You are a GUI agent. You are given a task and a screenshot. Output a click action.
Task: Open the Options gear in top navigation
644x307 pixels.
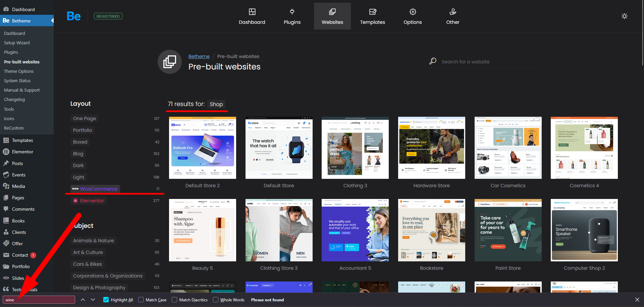(x=413, y=16)
